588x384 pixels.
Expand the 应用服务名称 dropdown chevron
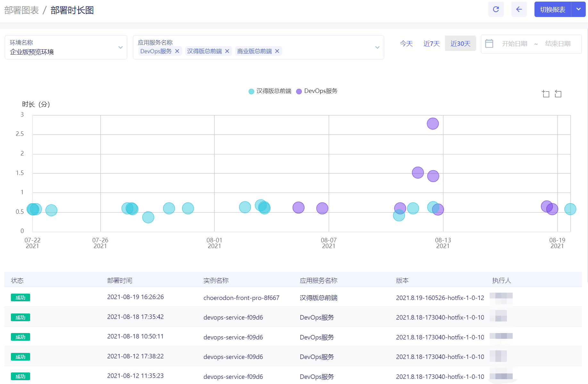[x=377, y=47]
